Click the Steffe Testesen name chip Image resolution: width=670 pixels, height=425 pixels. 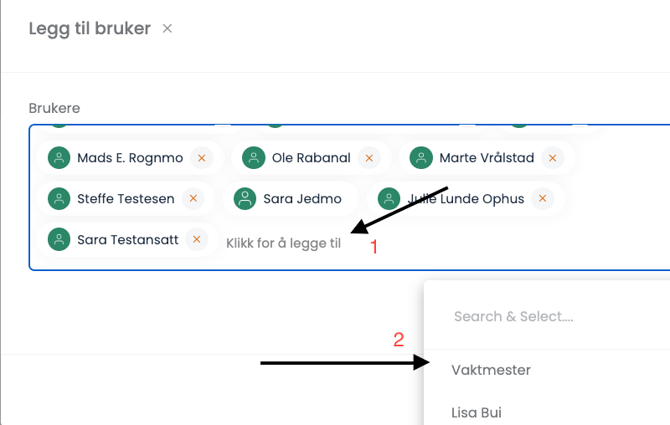tap(126, 199)
